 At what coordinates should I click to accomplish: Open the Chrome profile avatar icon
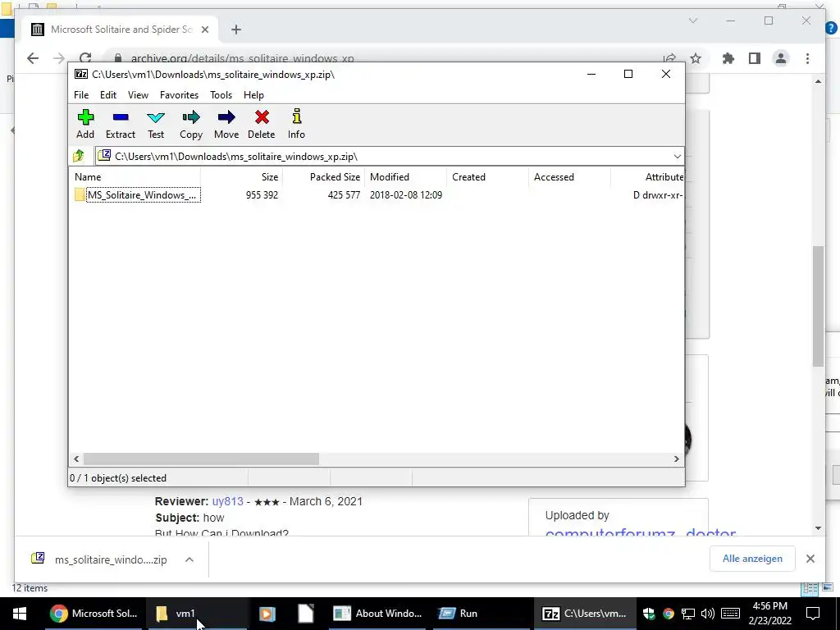(781, 58)
